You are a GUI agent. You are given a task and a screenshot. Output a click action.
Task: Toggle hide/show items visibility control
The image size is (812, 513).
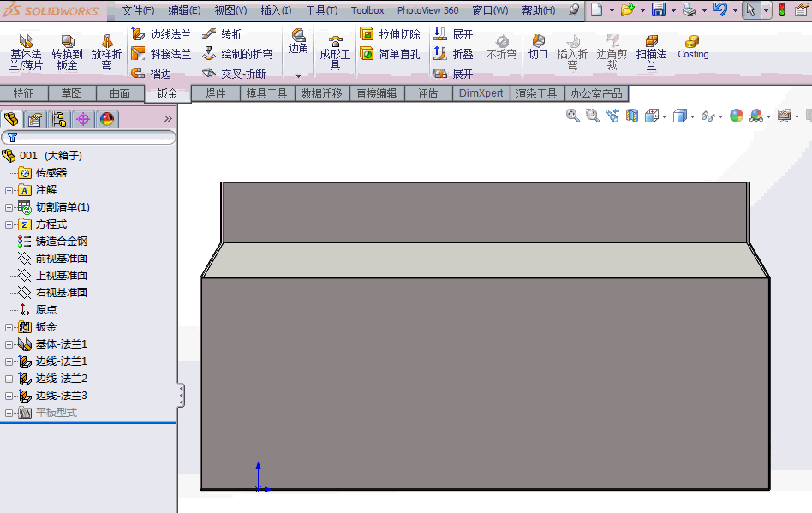pos(709,116)
